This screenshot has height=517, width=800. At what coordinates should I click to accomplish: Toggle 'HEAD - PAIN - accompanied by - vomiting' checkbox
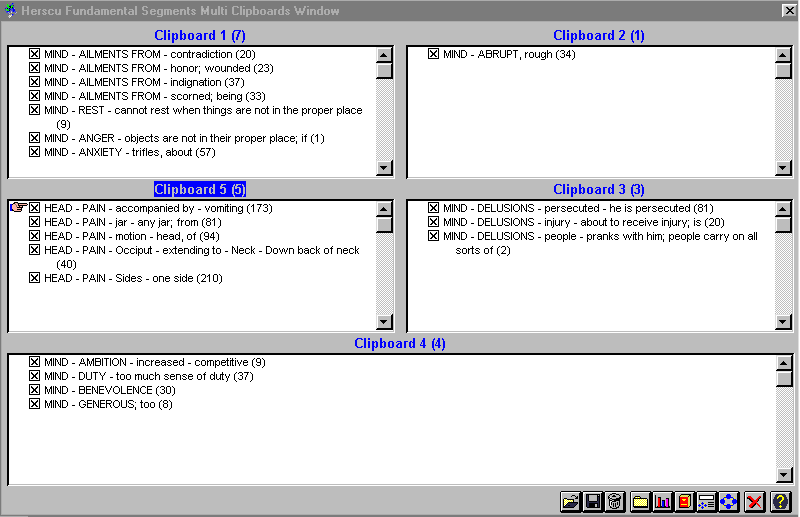coord(34,208)
